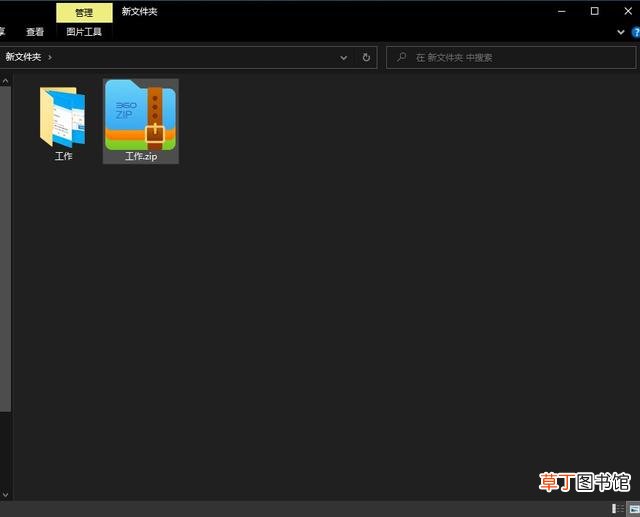Open the 工作 folder icon

pyautogui.click(x=62, y=117)
